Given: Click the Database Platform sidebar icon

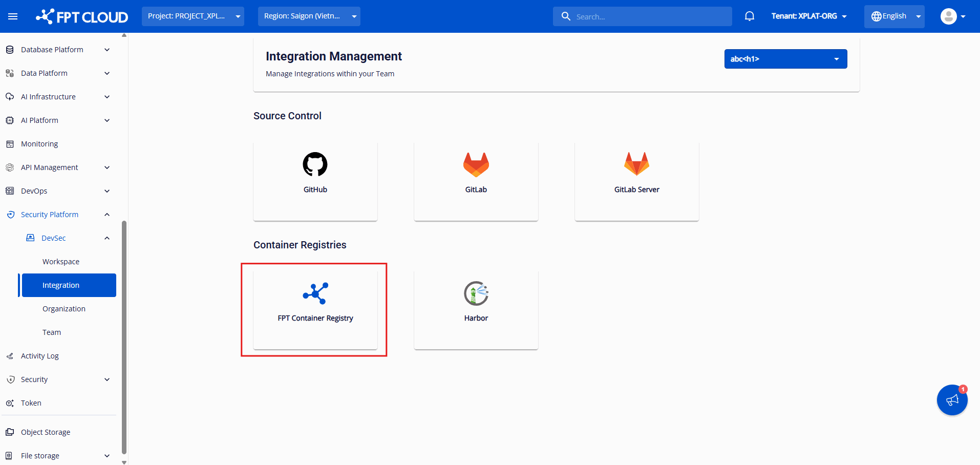Looking at the screenshot, I should (x=10, y=50).
